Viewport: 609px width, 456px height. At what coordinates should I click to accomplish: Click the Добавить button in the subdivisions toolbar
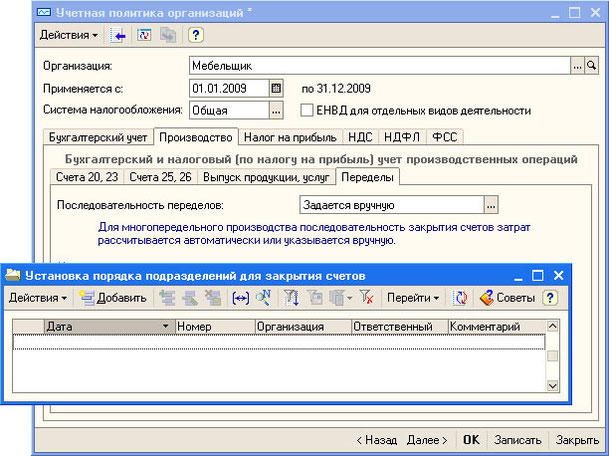coord(112,297)
